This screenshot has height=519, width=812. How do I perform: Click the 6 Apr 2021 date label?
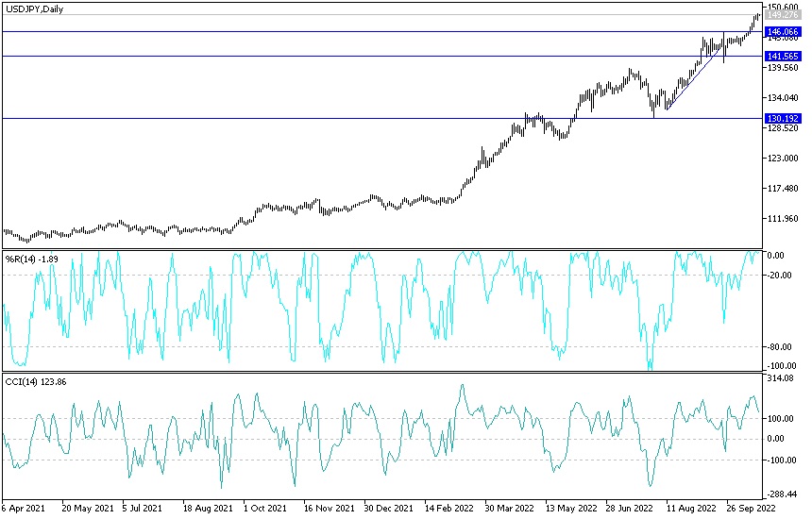click(x=24, y=508)
